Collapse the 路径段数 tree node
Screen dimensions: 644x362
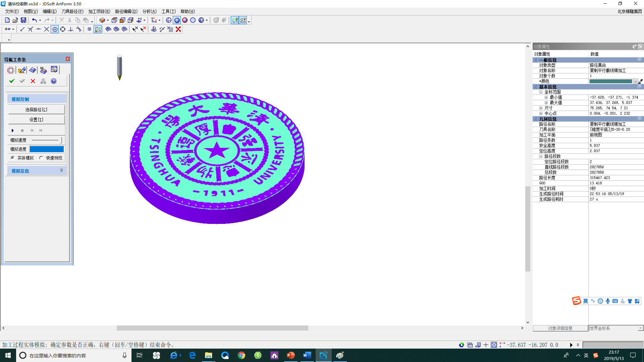tap(541, 156)
